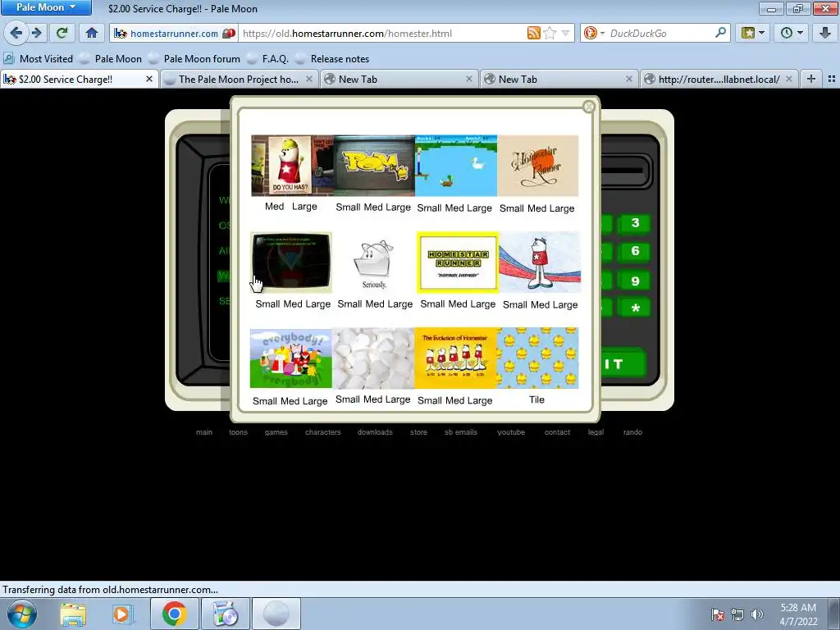Viewport: 840px width, 630px height.
Task: Switch to the router labnet.local tab
Action: [719, 80]
